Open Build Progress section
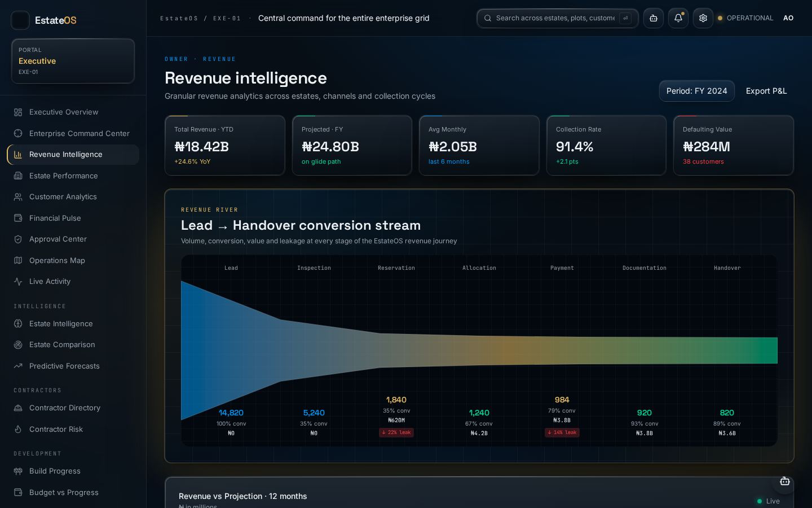 click(x=73, y=471)
